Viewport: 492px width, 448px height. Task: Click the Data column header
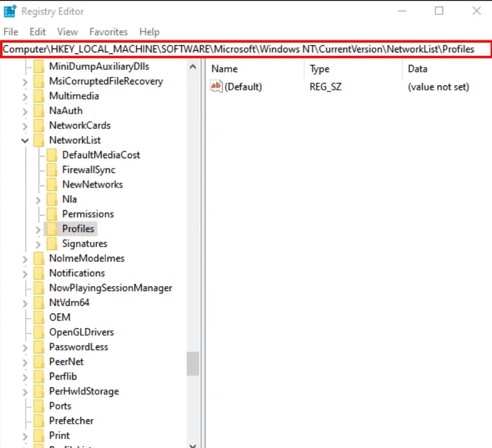pyautogui.click(x=418, y=69)
